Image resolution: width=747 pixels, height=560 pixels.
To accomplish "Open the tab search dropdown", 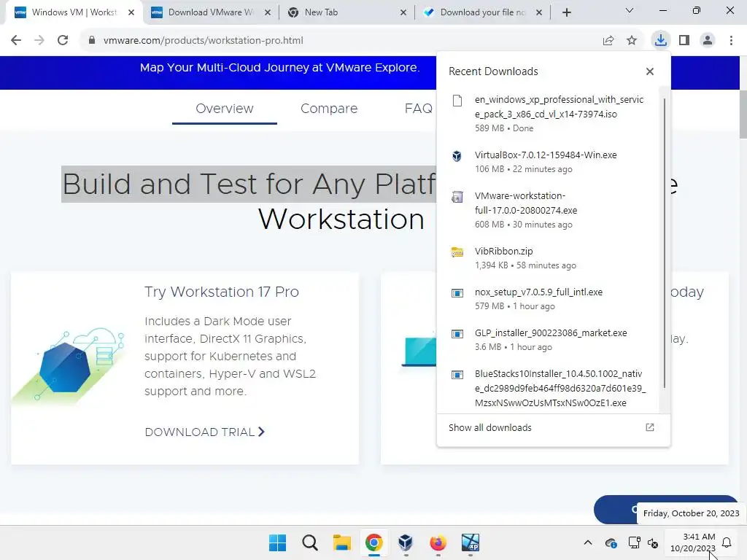I will point(630,10).
